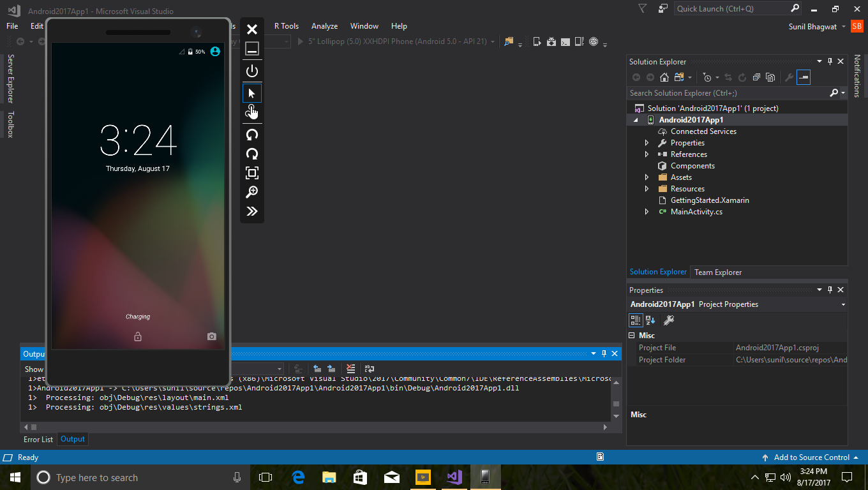Open Properties wrench icon in Solution Explorer toolbar
Viewport: 868px width, 490px height.
789,77
